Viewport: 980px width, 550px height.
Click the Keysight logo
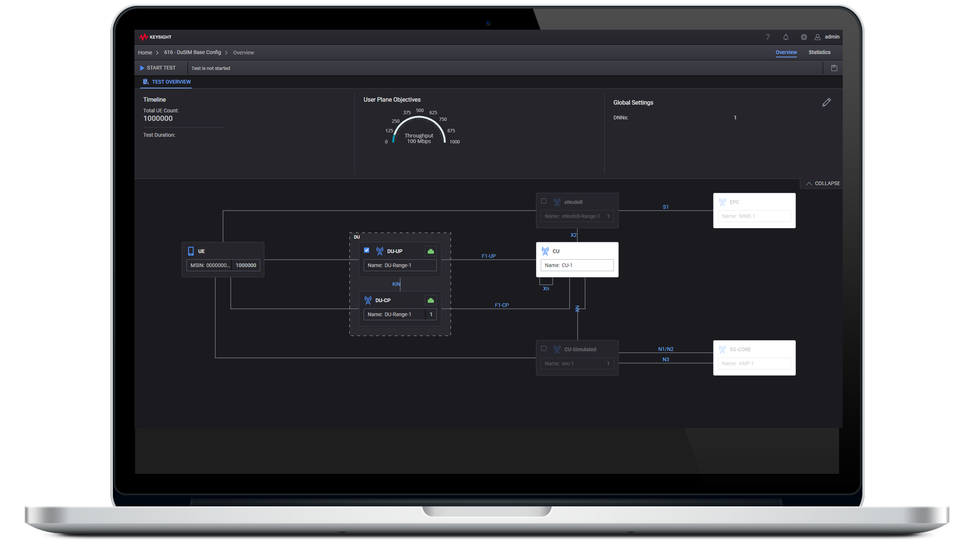155,37
